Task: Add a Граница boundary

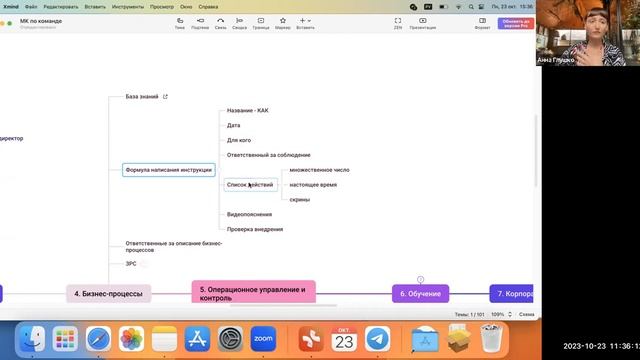Action: 261,23
